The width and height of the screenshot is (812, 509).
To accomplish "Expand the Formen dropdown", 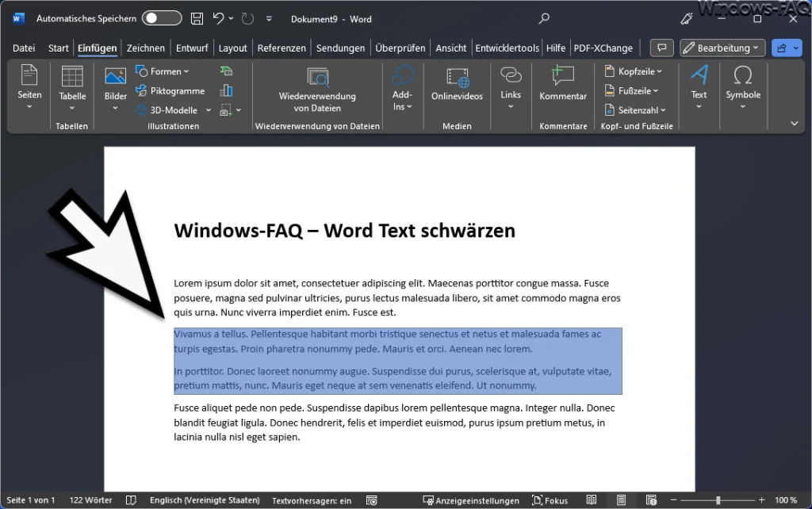I will [x=186, y=71].
